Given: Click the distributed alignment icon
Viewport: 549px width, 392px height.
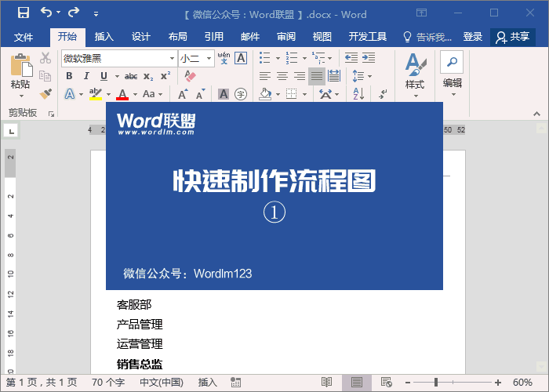Looking at the screenshot, I should point(333,76).
